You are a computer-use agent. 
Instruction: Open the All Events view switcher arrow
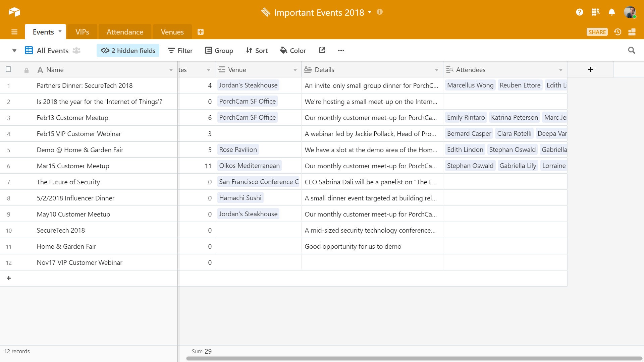coord(14,51)
